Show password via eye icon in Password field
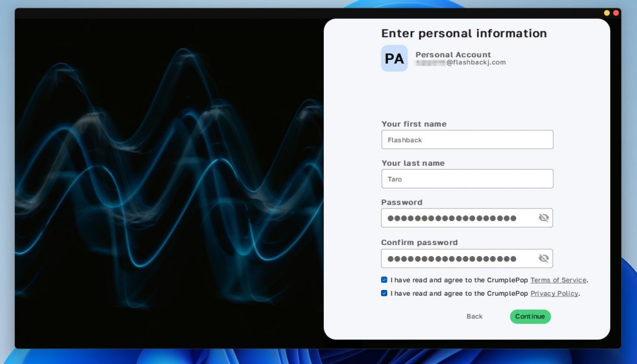Viewport: 637px width, 364px height. [543, 218]
